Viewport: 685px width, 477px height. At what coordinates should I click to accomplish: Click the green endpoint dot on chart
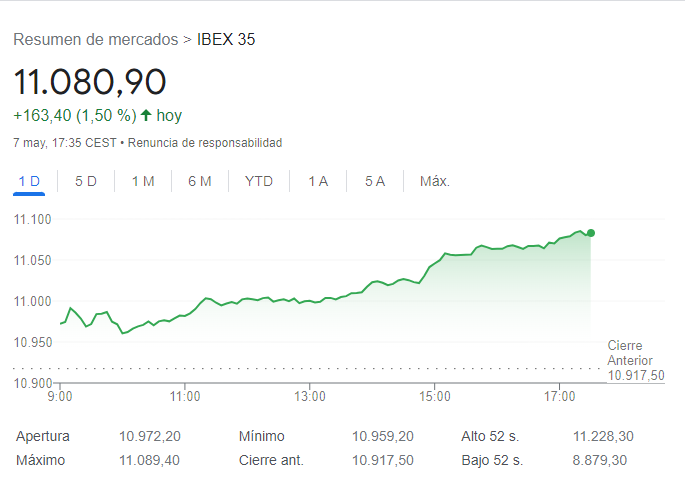click(591, 233)
